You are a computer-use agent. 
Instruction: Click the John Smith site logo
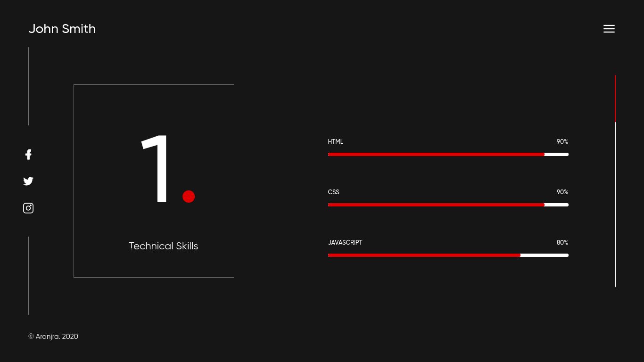click(x=62, y=29)
